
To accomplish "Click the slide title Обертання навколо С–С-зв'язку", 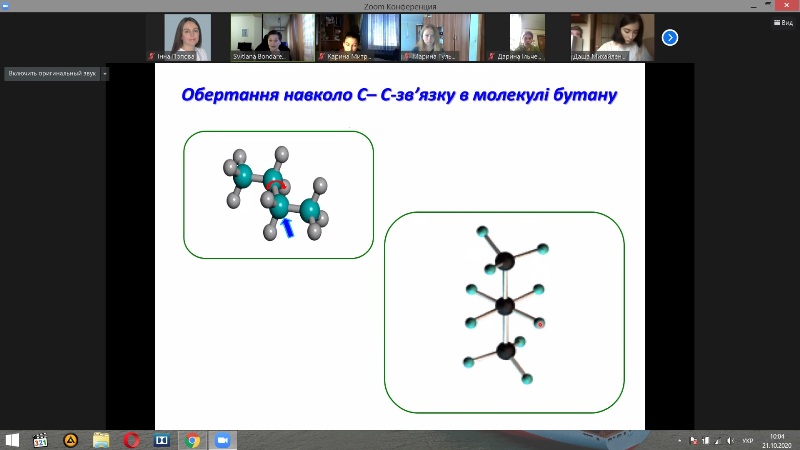I will pyautogui.click(x=399, y=95).
